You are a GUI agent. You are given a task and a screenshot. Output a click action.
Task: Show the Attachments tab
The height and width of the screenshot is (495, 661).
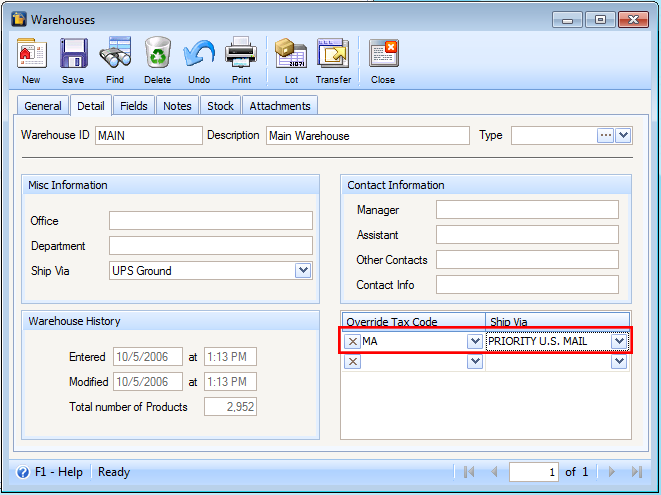coord(280,106)
